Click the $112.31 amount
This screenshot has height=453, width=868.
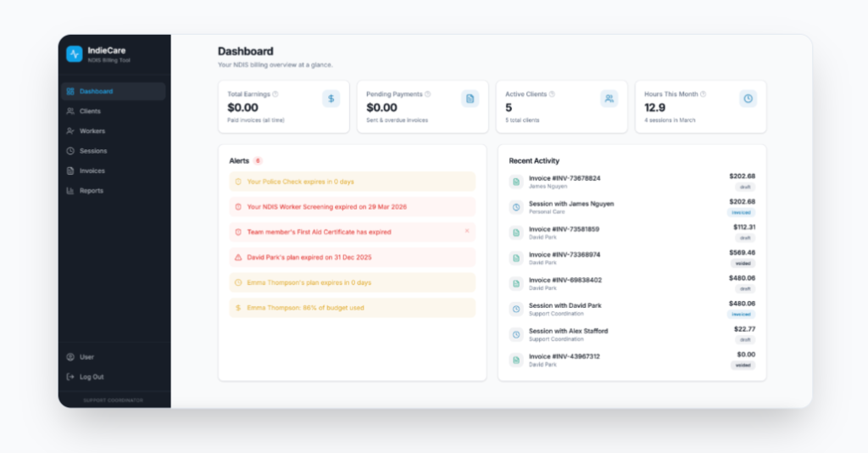[x=744, y=227]
